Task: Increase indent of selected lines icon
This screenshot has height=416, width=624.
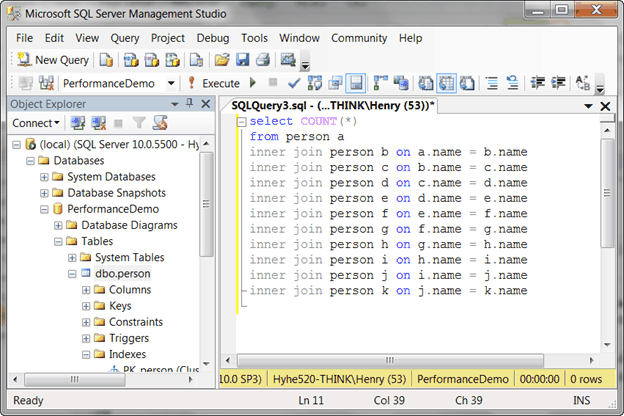Action: pos(558,83)
